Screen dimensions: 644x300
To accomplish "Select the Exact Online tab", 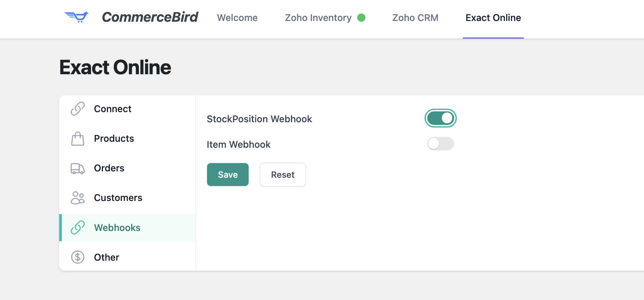I will [x=493, y=18].
